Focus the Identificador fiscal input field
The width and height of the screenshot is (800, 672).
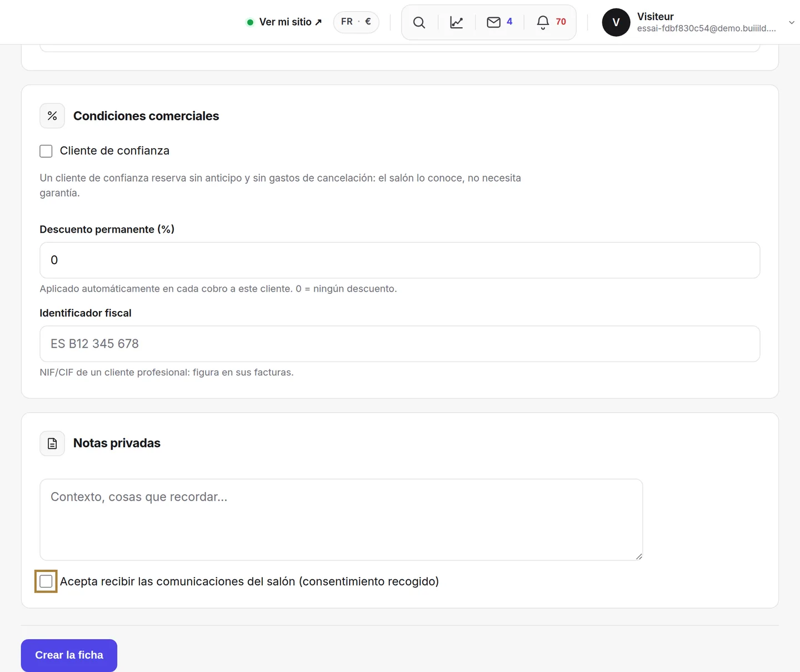[400, 344]
